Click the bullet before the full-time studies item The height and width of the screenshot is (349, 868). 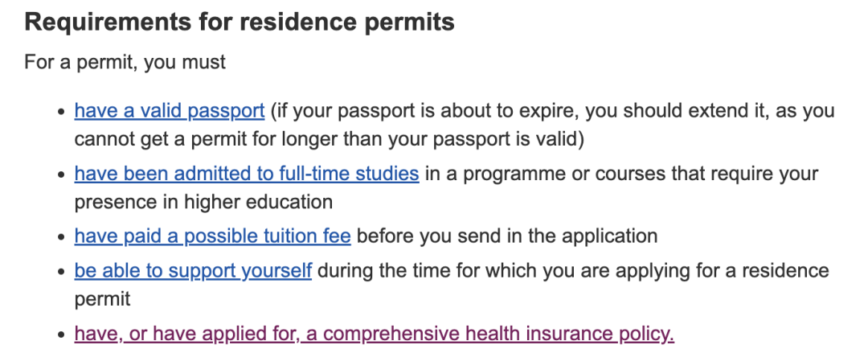pos(62,175)
